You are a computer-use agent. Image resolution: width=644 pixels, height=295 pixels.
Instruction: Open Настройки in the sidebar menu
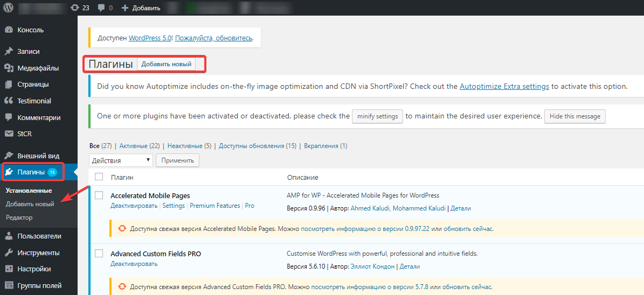click(34, 269)
